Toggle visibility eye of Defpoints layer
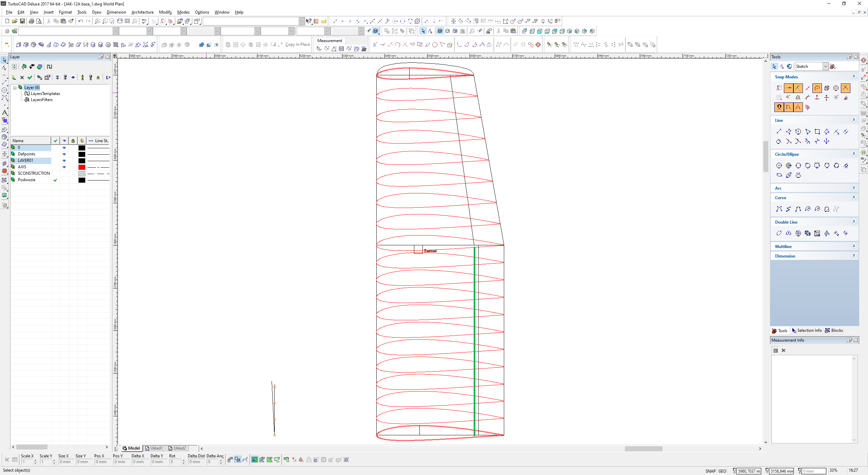The image size is (868, 475). tap(64, 154)
